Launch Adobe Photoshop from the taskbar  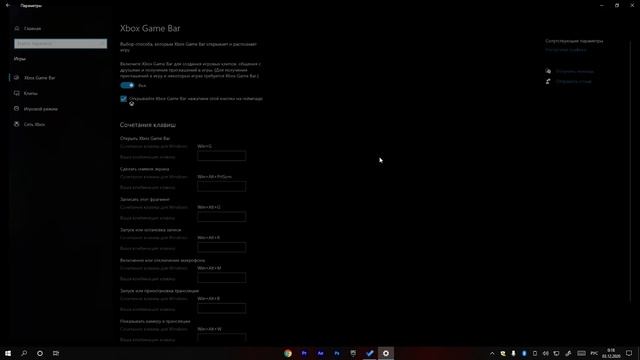(337, 353)
